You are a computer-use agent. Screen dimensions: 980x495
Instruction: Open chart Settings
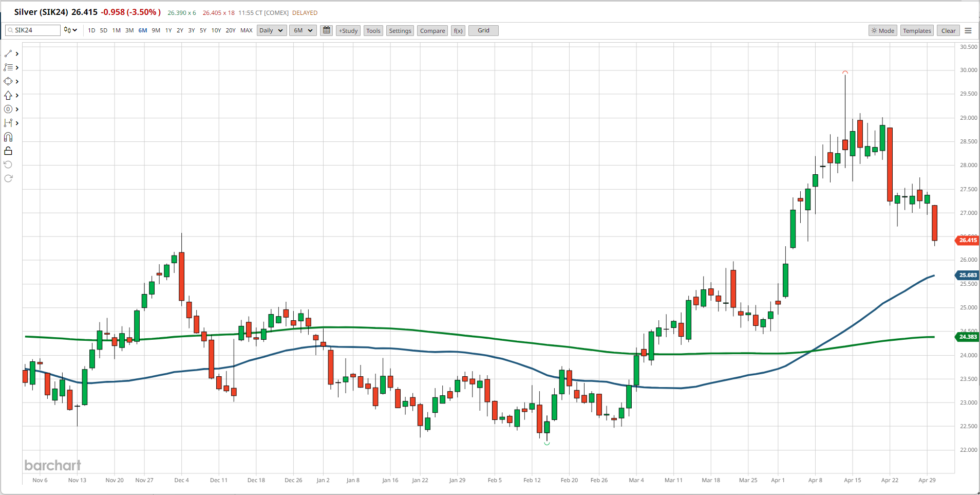click(x=400, y=31)
